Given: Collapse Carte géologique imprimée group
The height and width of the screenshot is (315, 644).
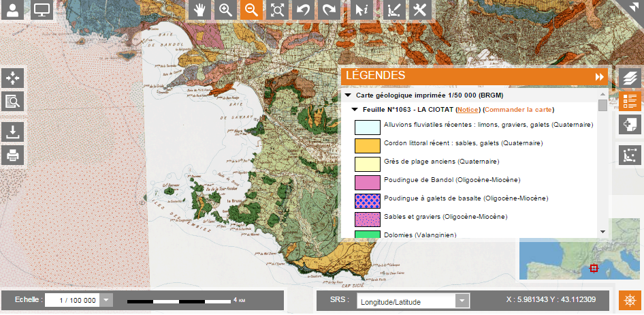Looking at the screenshot, I should 347,96.
